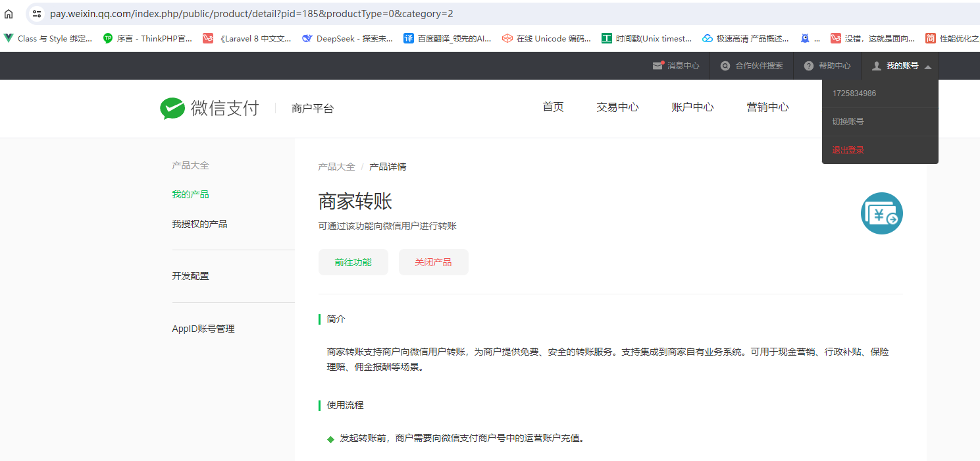Open the ThinkPHP 序言 bookmark
The width and height of the screenshot is (980, 461).
click(x=148, y=38)
